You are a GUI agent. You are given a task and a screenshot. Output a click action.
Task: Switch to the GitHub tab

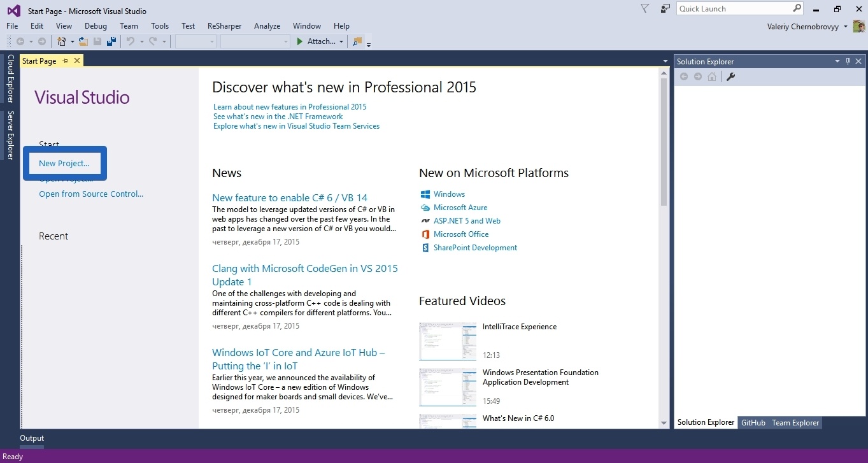pos(753,423)
